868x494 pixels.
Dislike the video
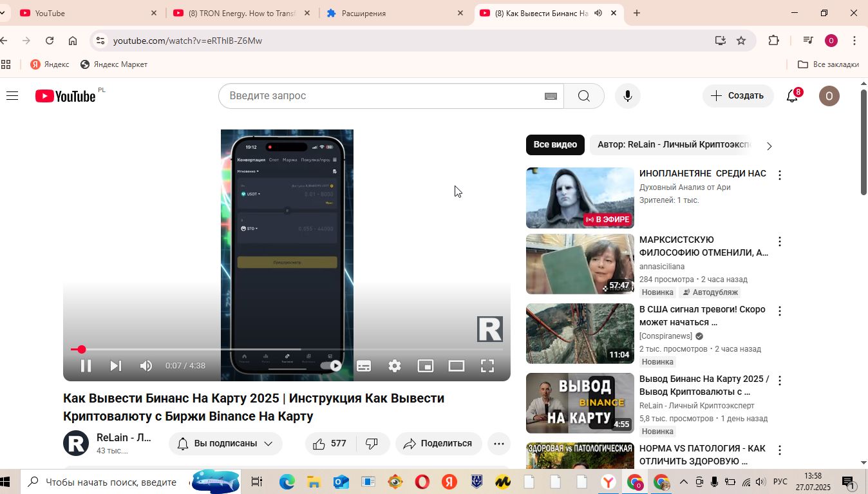pyautogui.click(x=372, y=443)
